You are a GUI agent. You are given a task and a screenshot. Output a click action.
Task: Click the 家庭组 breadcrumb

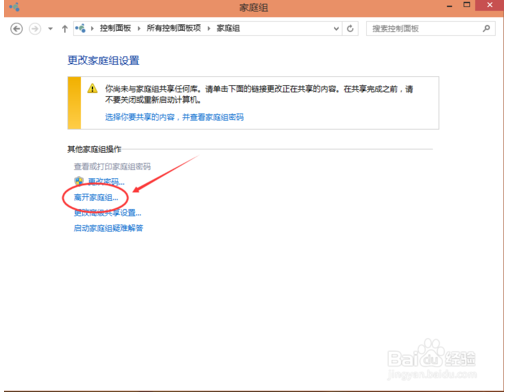click(228, 28)
